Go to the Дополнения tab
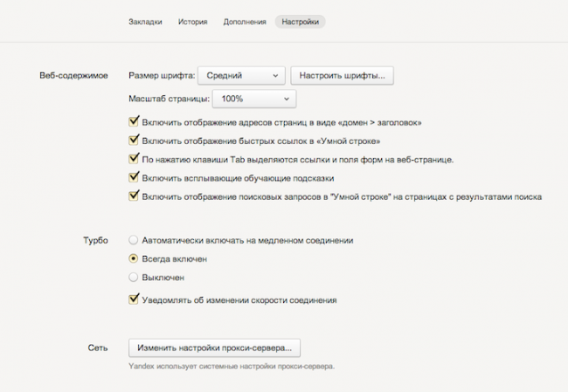The width and height of the screenshot is (568, 392). tap(244, 21)
